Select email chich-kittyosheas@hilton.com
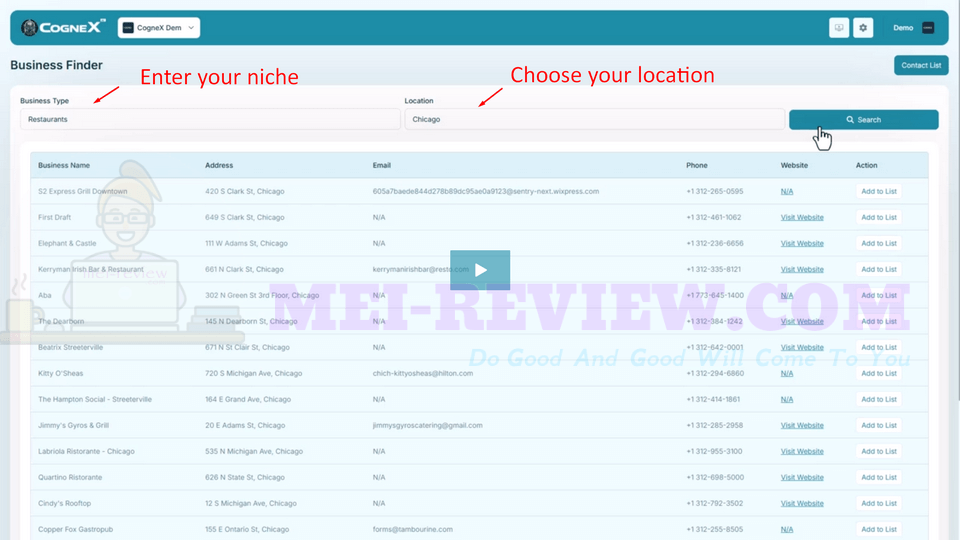 coord(422,373)
